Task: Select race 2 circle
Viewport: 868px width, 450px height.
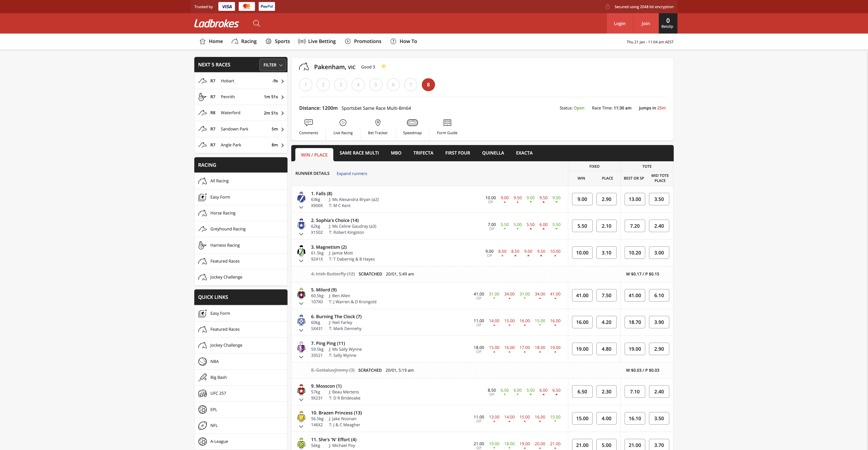Action: coord(323,85)
